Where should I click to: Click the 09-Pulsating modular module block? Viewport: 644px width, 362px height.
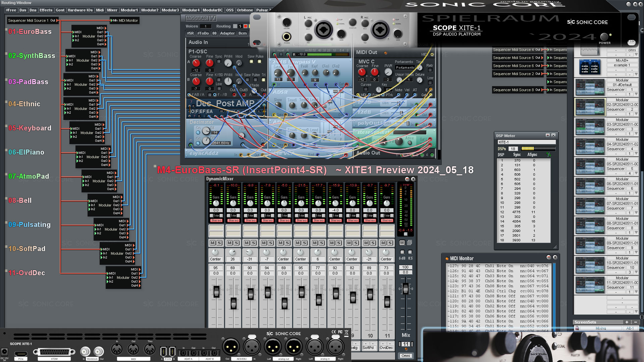point(111,229)
